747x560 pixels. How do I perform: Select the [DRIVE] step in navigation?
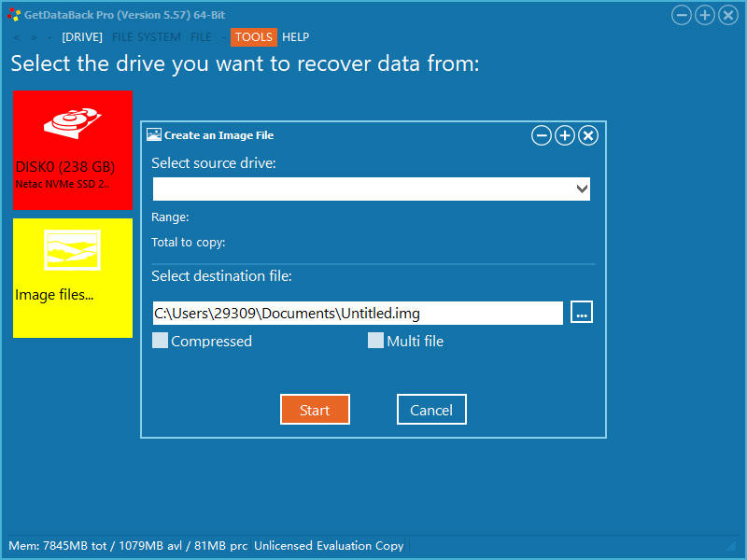pyautogui.click(x=82, y=37)
